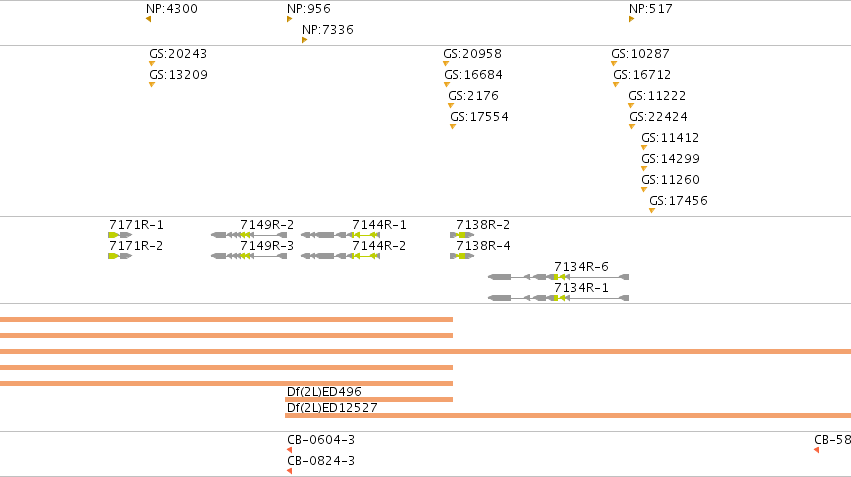This screenshot has height=477, width=851.
Task: Select the 7144R-1 transcript model
Action: click(x=340, y=235)
